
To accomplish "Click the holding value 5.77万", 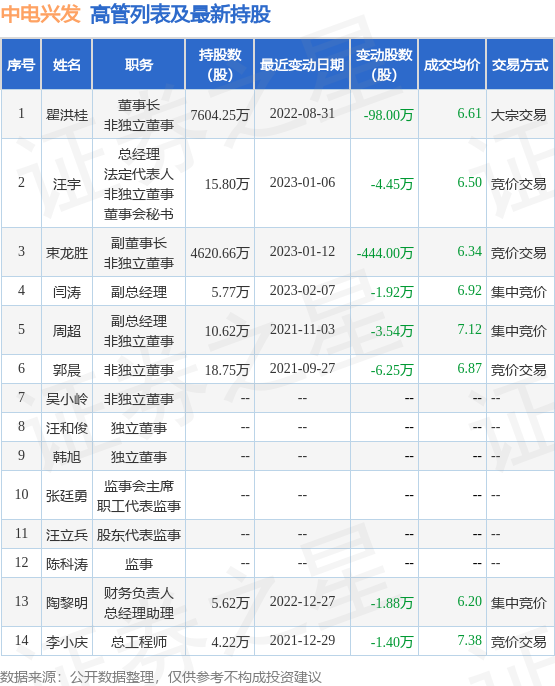I will click(x=230, y=291).
